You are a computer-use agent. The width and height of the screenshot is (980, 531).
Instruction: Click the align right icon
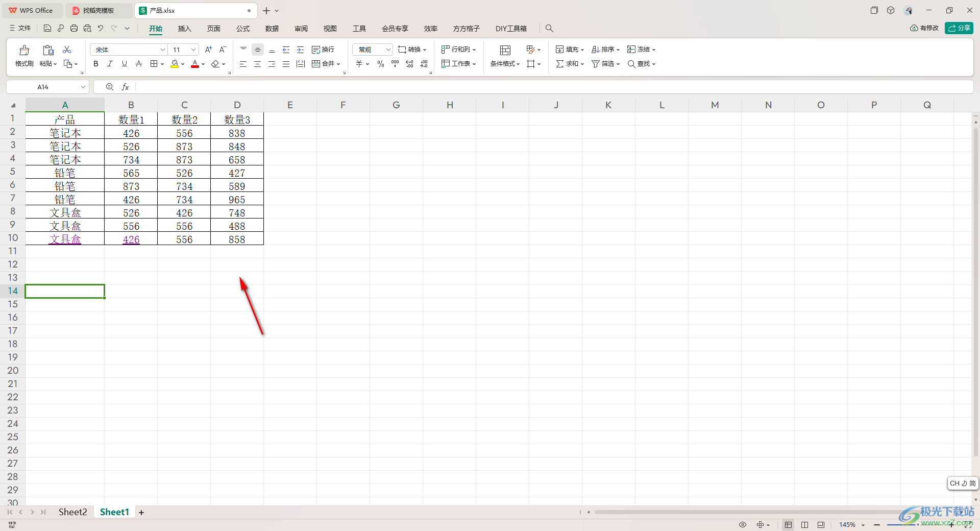272,64
